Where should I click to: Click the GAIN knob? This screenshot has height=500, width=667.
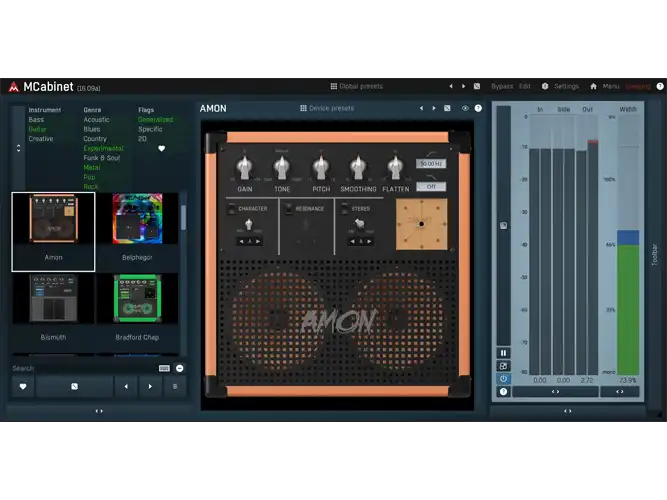tap(245, 168)
